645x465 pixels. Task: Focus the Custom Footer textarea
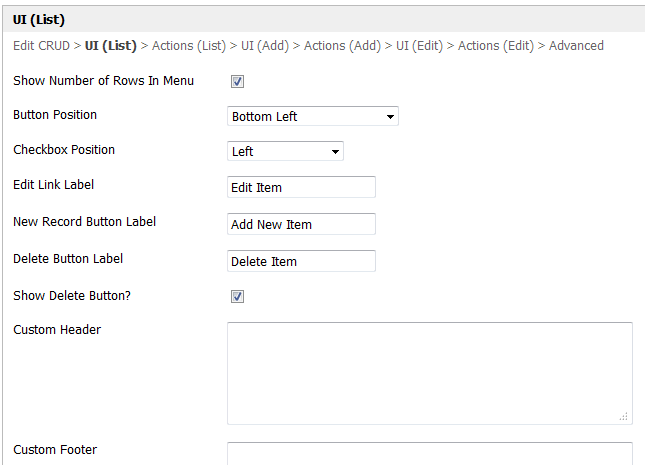[429, 454]
